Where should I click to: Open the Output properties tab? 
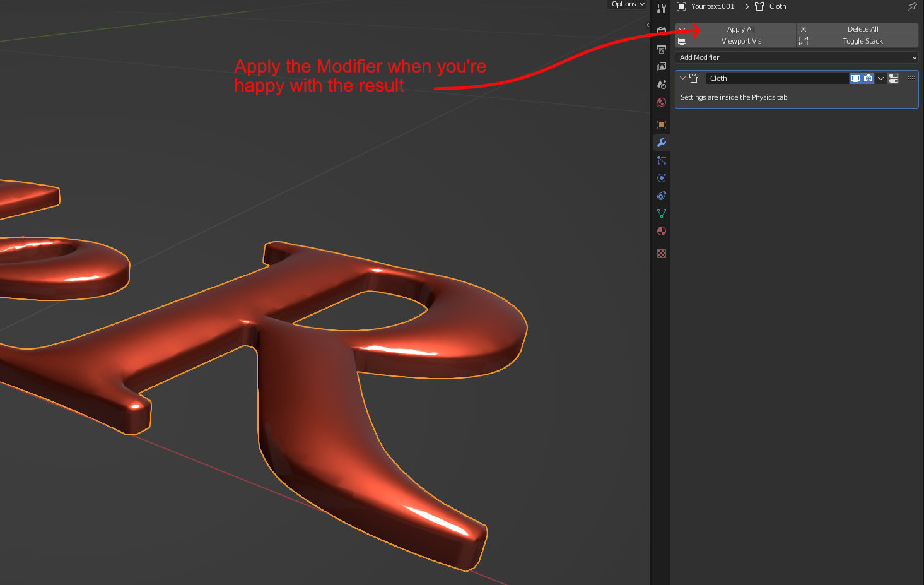click(661, 49)
